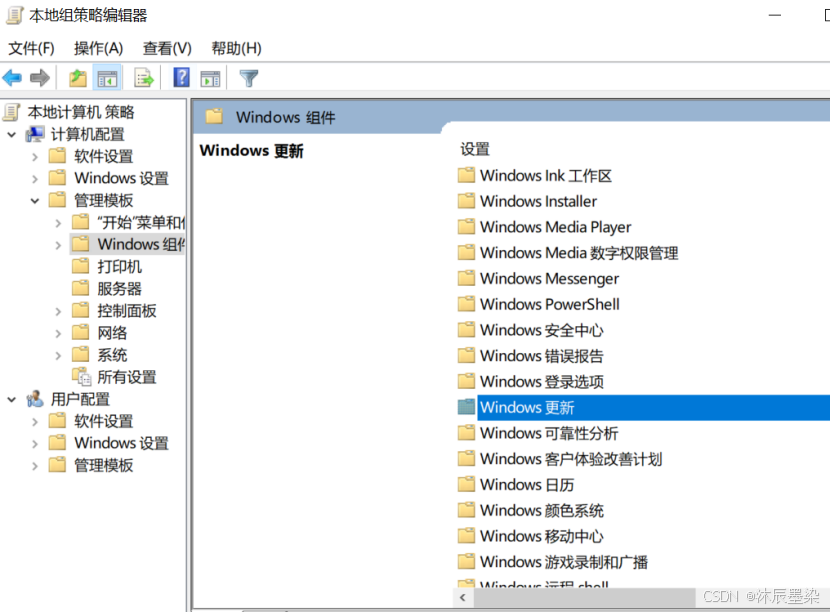This screenshot has height=612, width=831.
Task: Open the 查看(V) menu
Action: click(x=167, y=48)
